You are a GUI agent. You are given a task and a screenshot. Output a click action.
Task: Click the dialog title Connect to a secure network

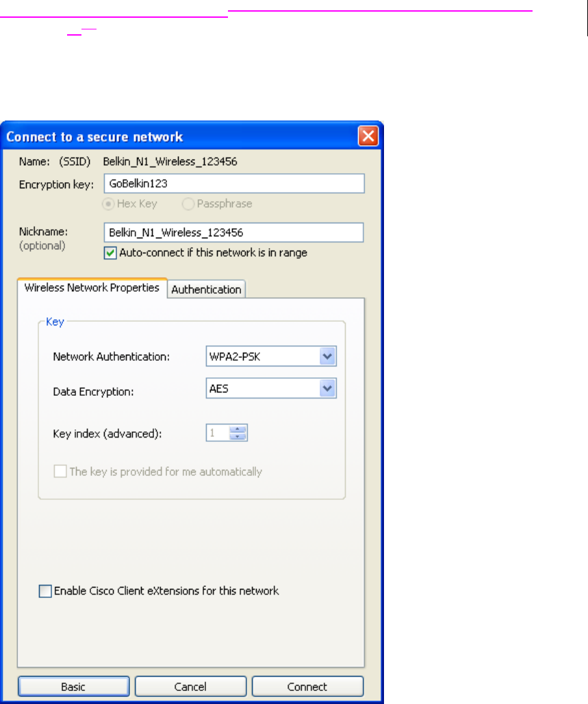tap(94, 137)
